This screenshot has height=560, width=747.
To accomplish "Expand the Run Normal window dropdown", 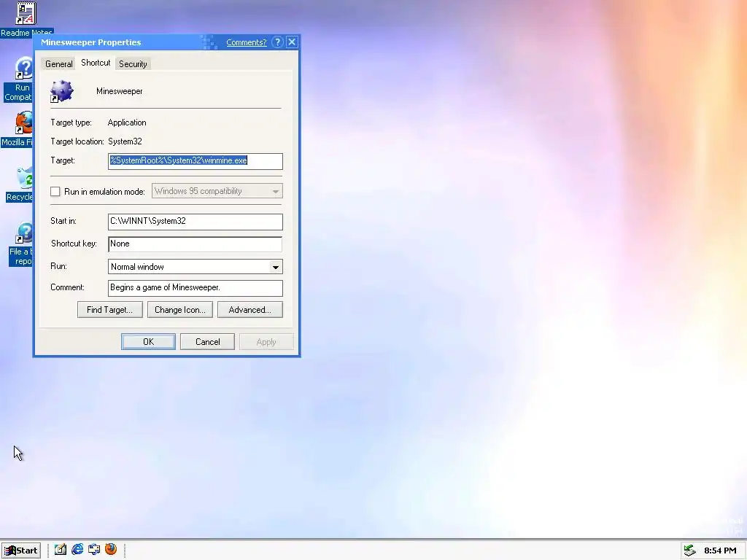I will pyautogui.click(x=275, y=267).
